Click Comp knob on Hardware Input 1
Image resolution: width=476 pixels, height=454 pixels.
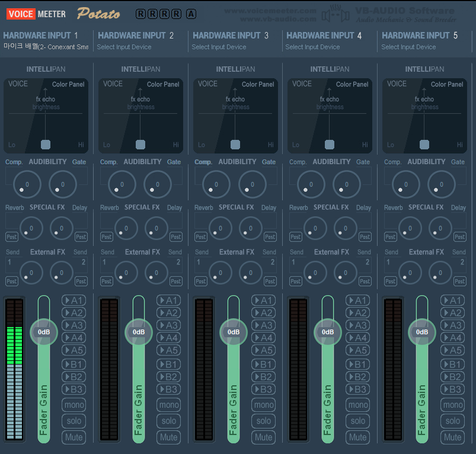pos(27,184)
